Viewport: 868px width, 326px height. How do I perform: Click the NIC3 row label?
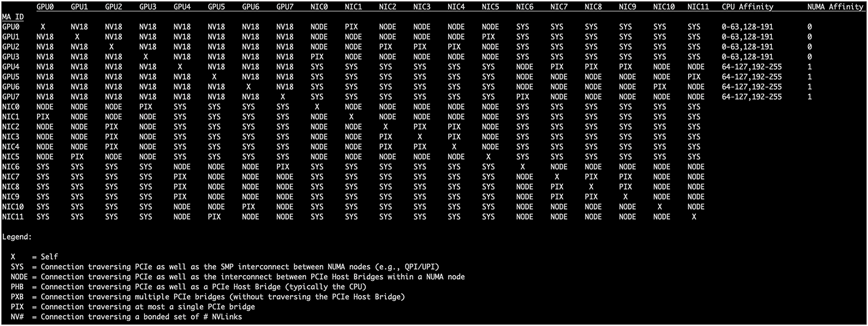(11, 136)
